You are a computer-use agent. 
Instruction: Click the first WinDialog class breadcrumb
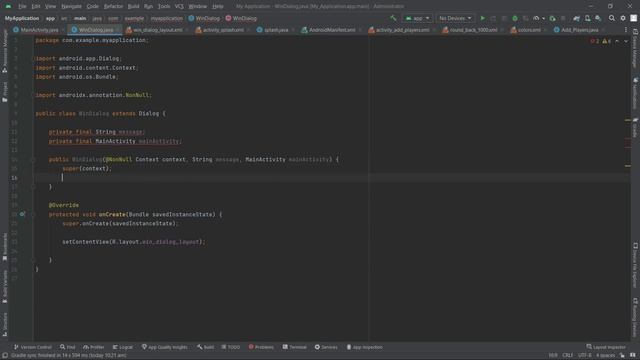204,18
